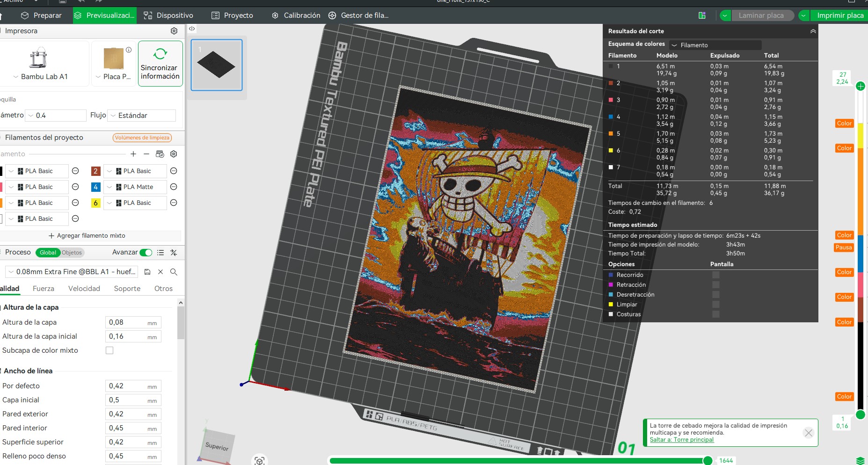Screen dimensions: 868x465
Task: Open the Velocidad settings tab
Action: click(84, 289)
